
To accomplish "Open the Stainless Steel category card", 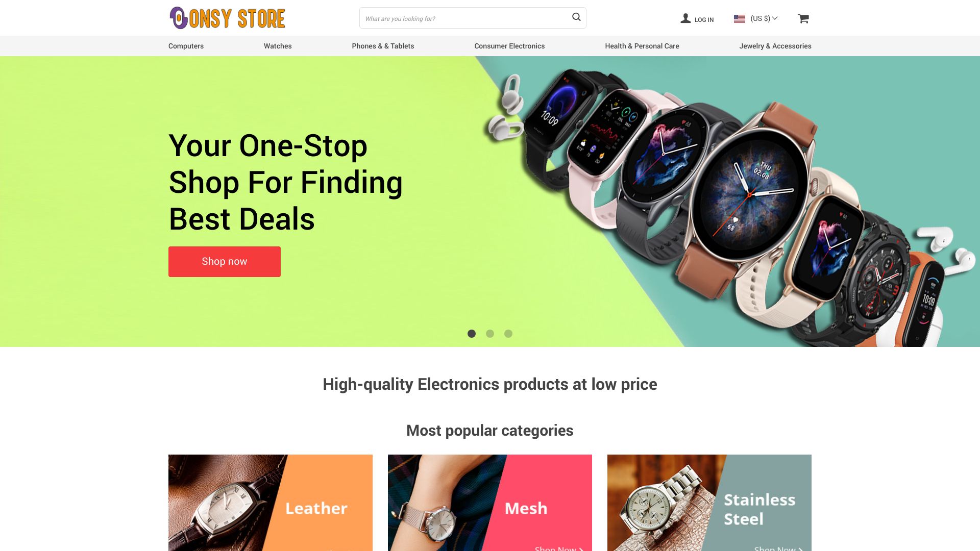I will click(709, 503).
